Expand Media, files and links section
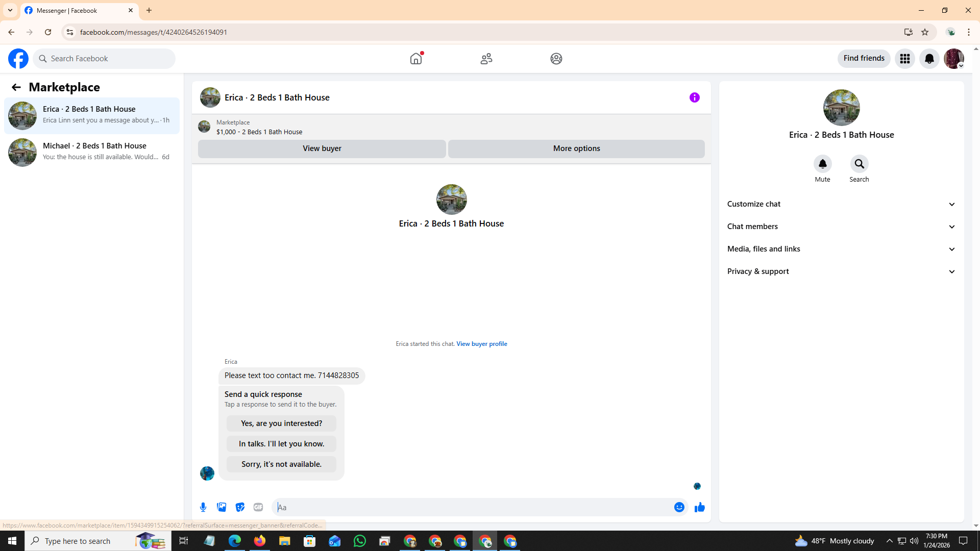Screen dimensions: 980x551 pos(841,249)
